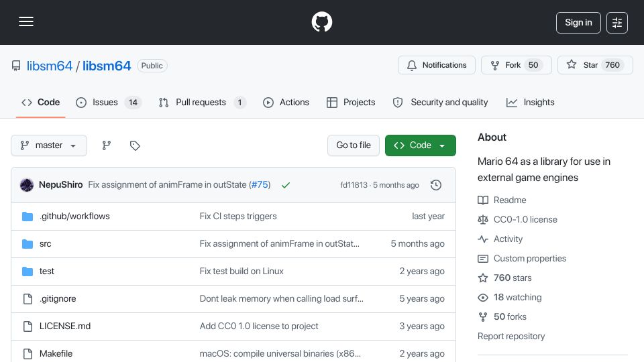Click the .github/workflows folder icon
This screenshot has width=644, height=362.
28,217
